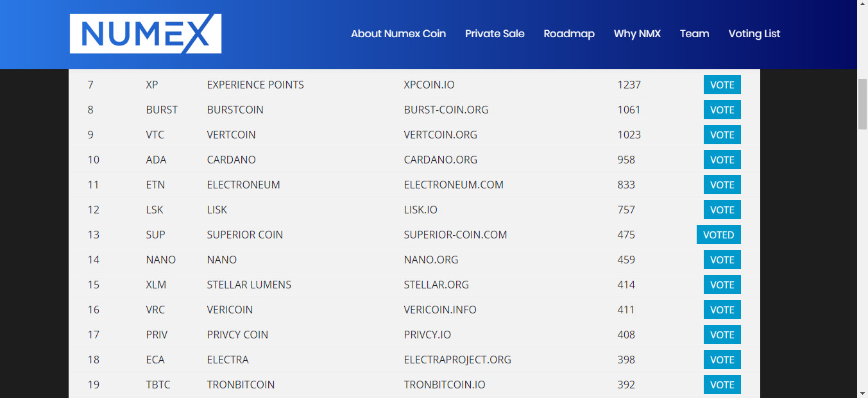Click vote count 958
This screenshot has width=868, height=398.
coord(626,160)
